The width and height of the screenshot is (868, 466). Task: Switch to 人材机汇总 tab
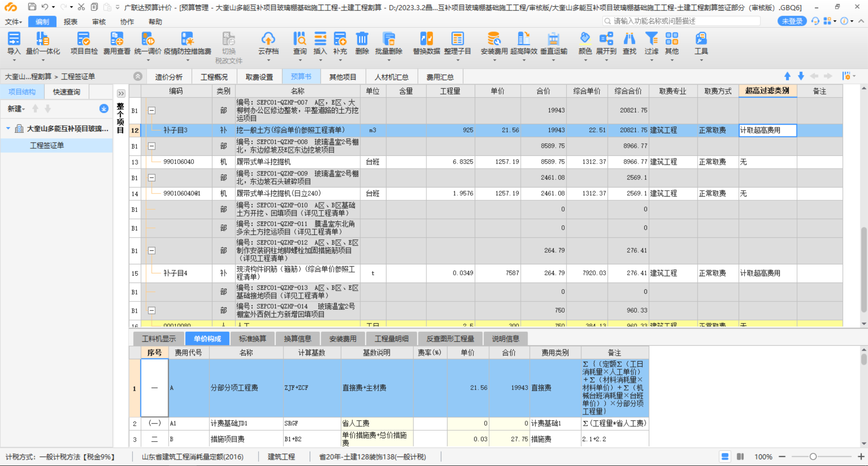392,77
